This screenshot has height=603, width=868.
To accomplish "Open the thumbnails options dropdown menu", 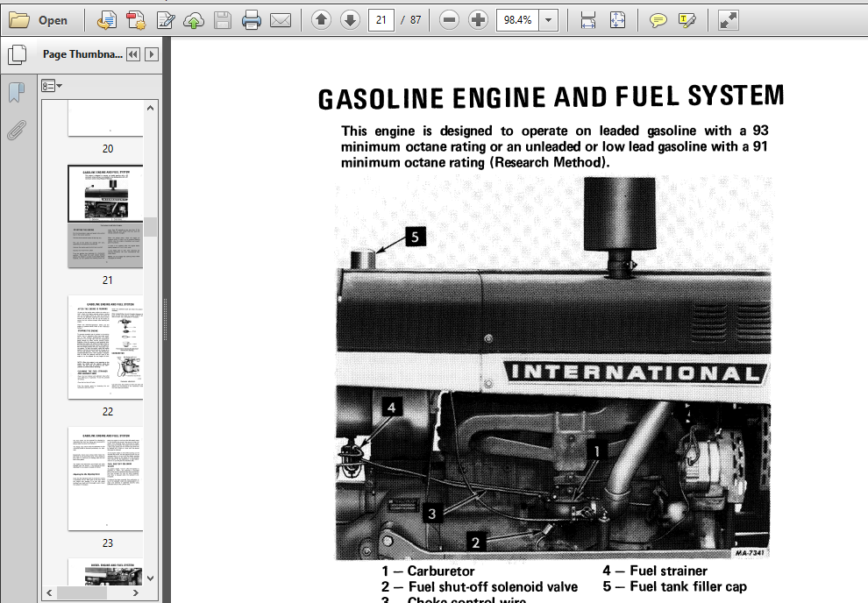I will pos(52,86).
